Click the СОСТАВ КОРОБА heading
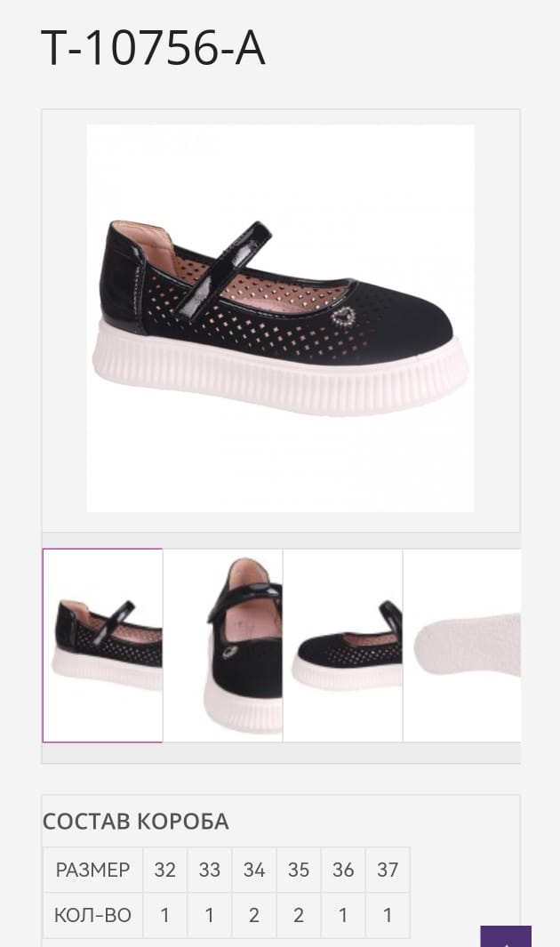This screenshot has width=560, height=947. (x=136, y=822)
